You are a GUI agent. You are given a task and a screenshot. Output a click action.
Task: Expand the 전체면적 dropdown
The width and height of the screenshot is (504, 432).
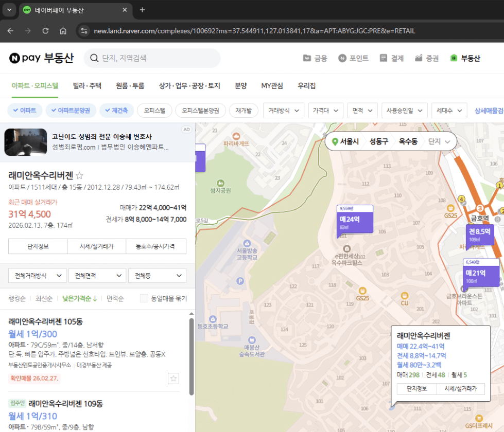97,276
